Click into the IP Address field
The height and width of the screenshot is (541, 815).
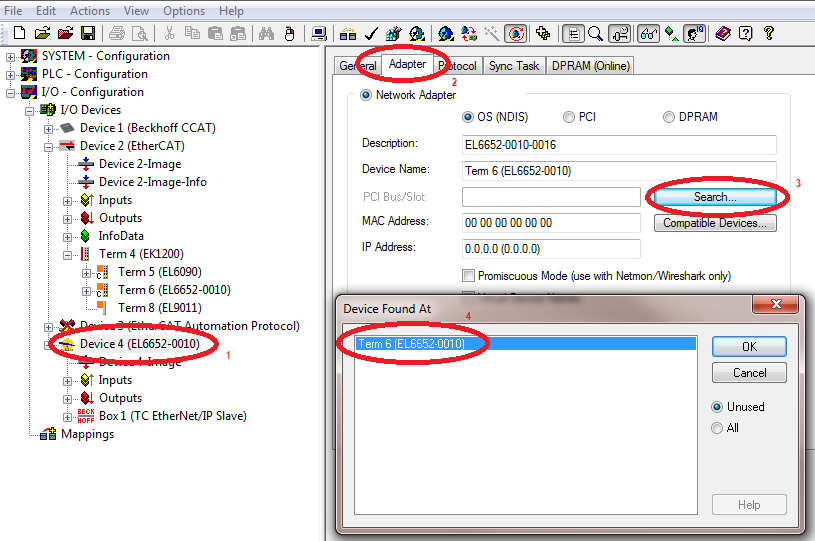coord(551,249)
